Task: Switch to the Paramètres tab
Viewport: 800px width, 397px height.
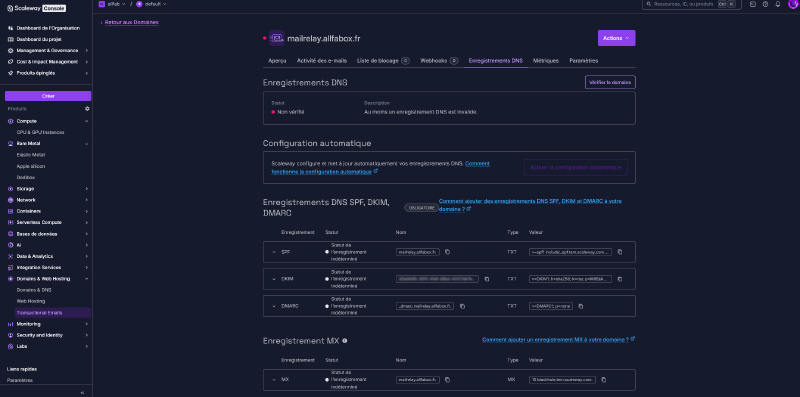Action: tap(584, 61)
